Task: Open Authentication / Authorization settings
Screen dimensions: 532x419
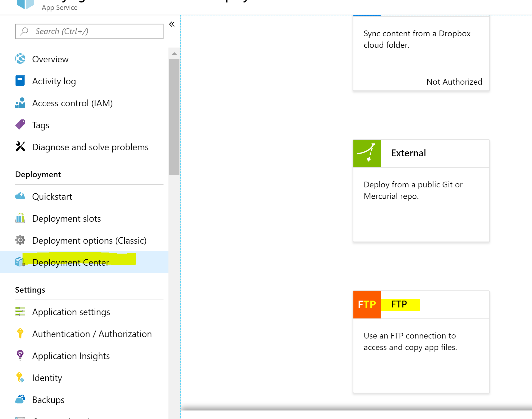Action: pos(92,334)
